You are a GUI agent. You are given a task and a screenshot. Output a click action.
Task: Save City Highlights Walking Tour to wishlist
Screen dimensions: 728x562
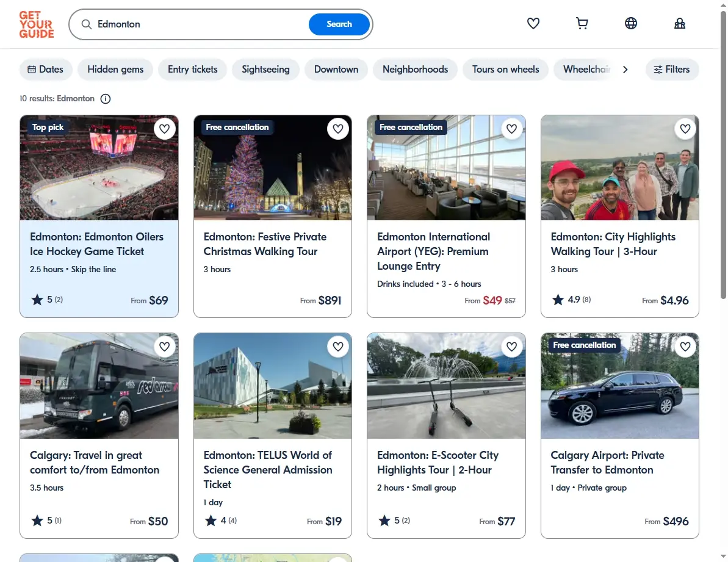click(x=685, y=129)
